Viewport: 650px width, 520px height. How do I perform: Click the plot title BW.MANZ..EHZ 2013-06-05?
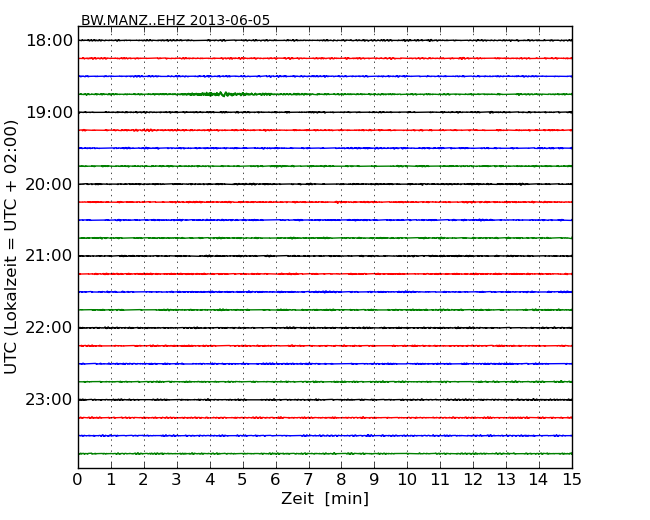tap(175, 20)
